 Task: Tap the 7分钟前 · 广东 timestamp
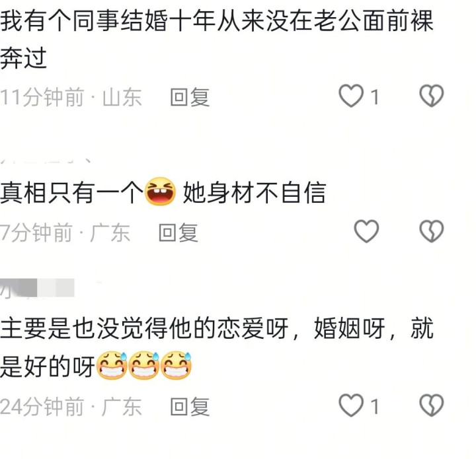[65, 232]
